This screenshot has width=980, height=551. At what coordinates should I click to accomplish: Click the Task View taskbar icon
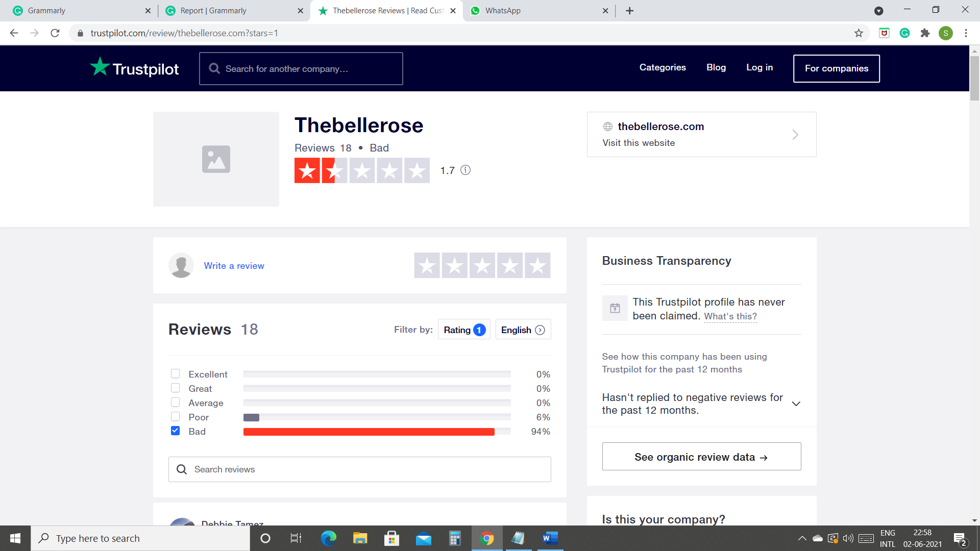pos(296,538)
